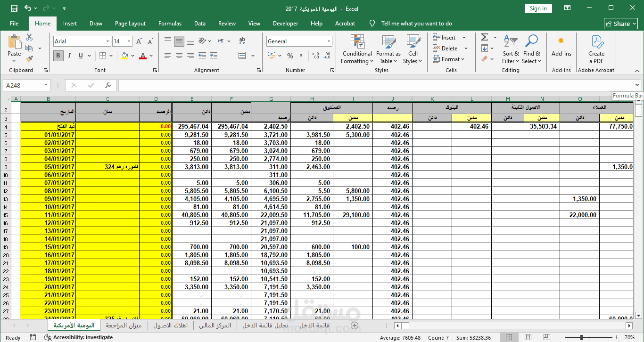Viewport: 644px width, 342px height.
Task: Open the Data ribbon tab
Action: point(200,24)
